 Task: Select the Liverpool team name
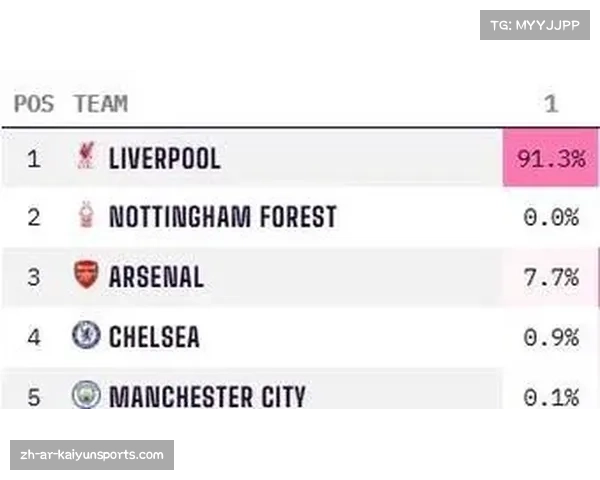165,158
